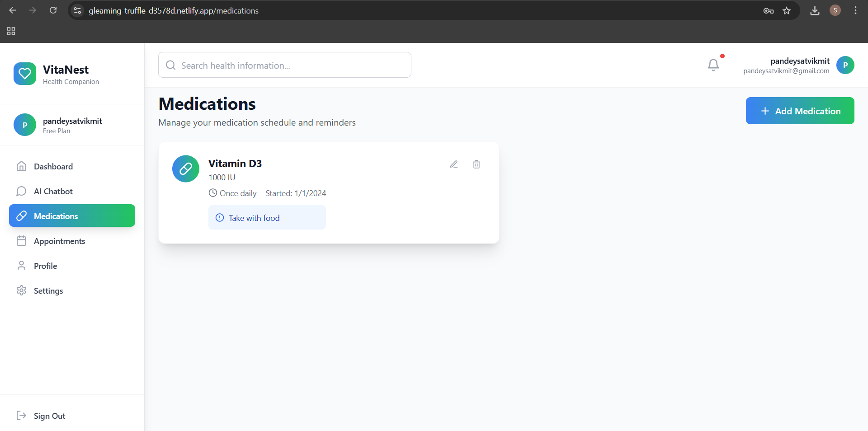This screenshot has width=868, height=431.
Task: Click the VitaNest brand name
Action: click(66, 70)
